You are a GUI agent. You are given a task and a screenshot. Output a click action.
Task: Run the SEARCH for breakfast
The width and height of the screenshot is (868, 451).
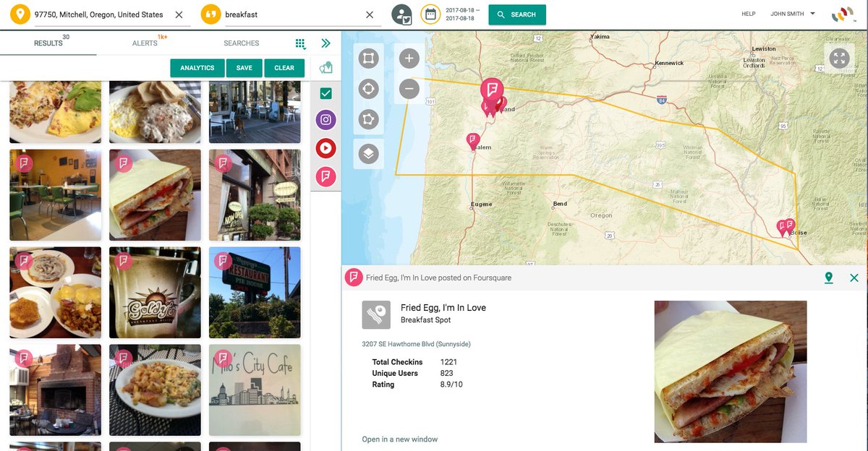pyautogui.click(x=516, y=14)
